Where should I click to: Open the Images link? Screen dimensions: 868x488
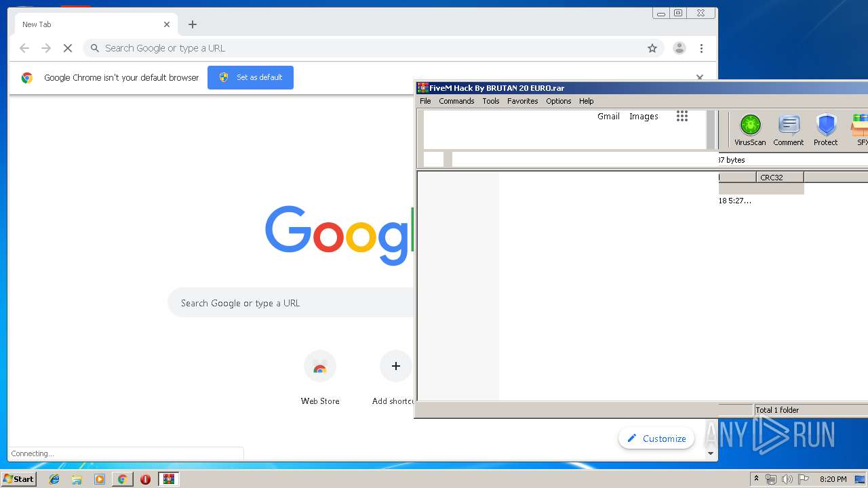(644, 117)
